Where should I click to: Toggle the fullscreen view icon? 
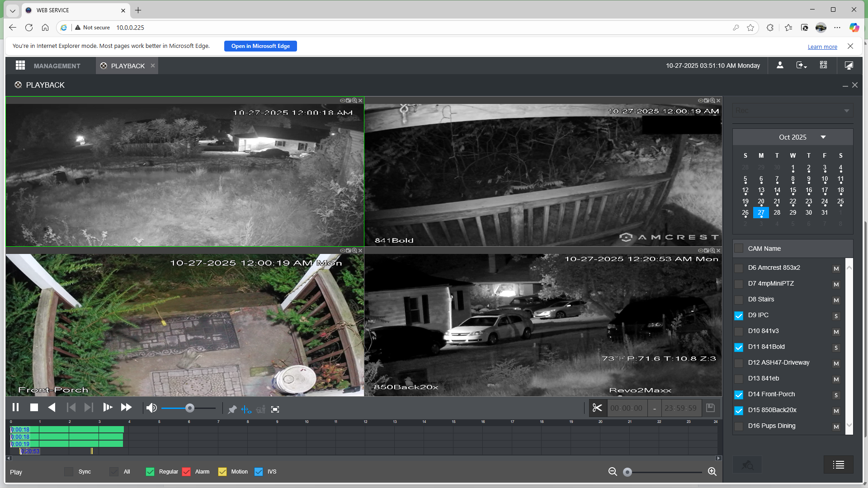[x=275, y=409]
